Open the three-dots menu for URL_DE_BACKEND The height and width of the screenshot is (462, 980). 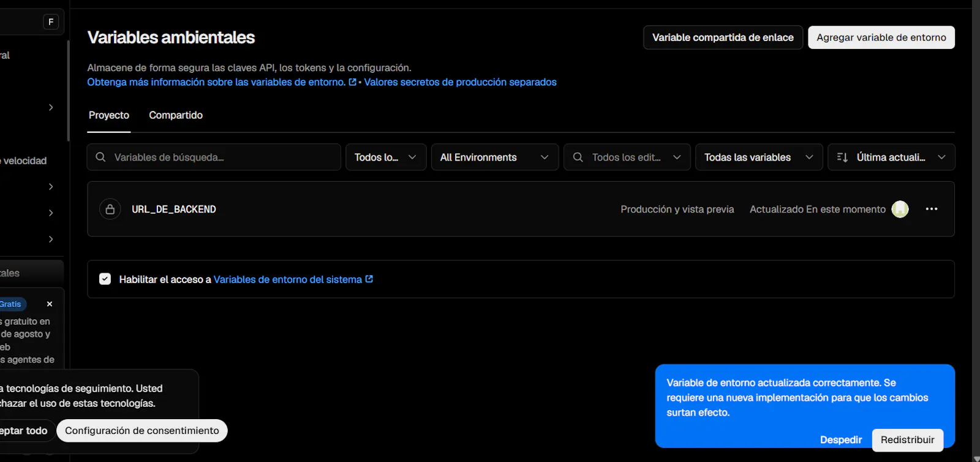[x=932, y=209]
